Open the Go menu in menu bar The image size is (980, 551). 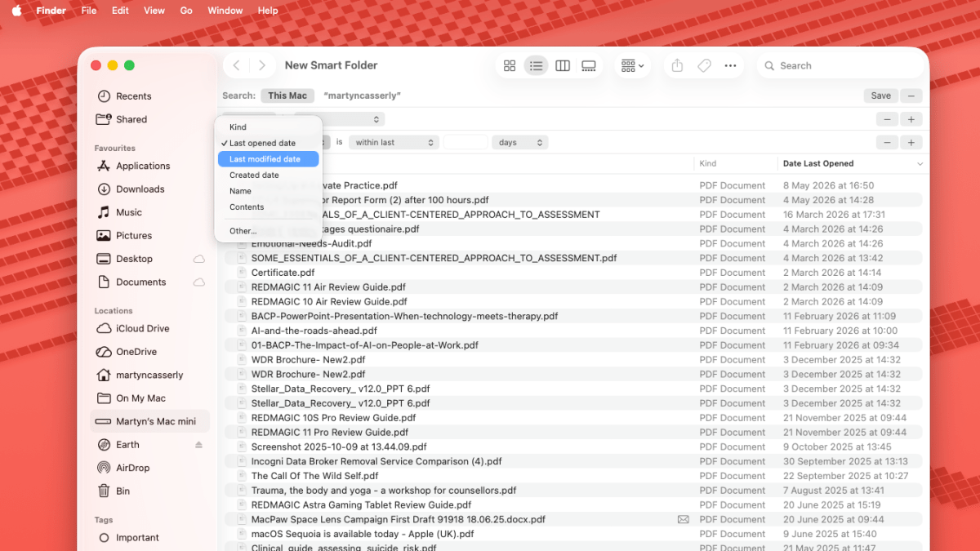point(186,11)
